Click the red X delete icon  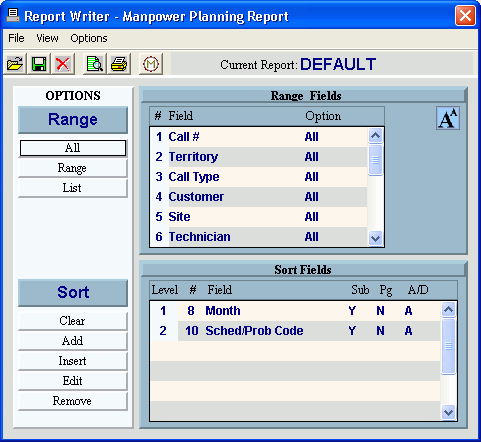[x=63, y=63]
